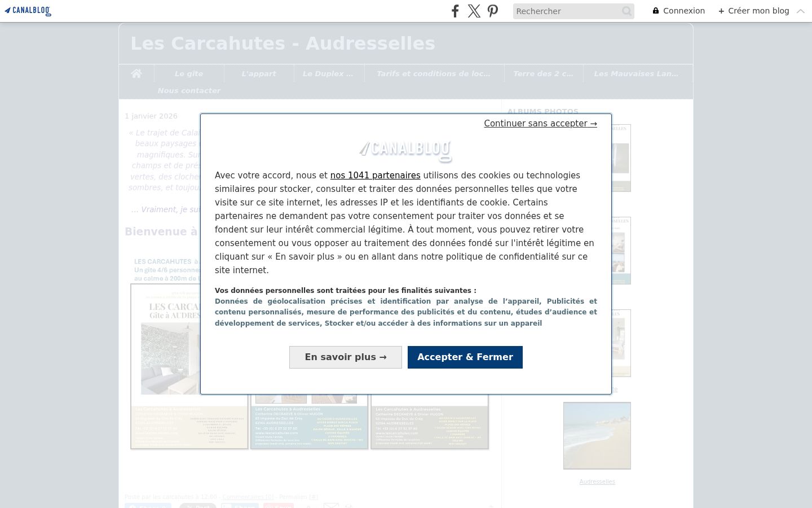Image resolution: width=812 pixels, height=508 pixels.
Task: Click the post date 1 janvier 2026
Action: pyautogui.click(x=151, y=116)
